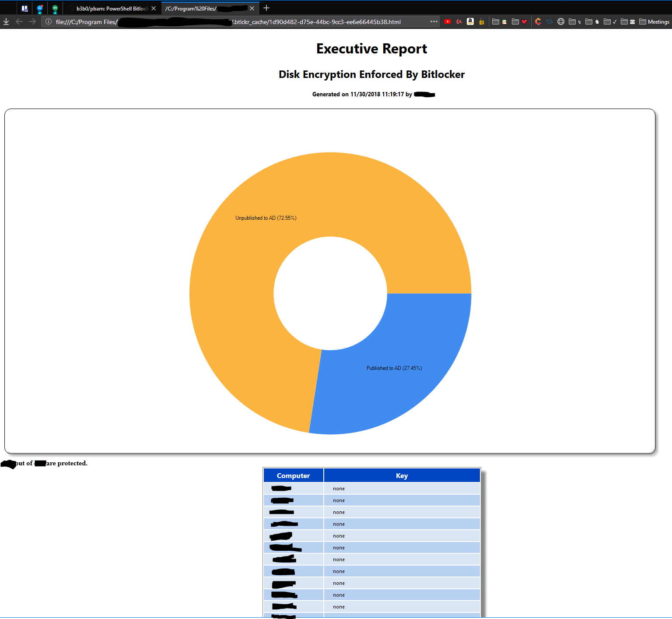Open the Amazon bookmark

pos(470,21)
